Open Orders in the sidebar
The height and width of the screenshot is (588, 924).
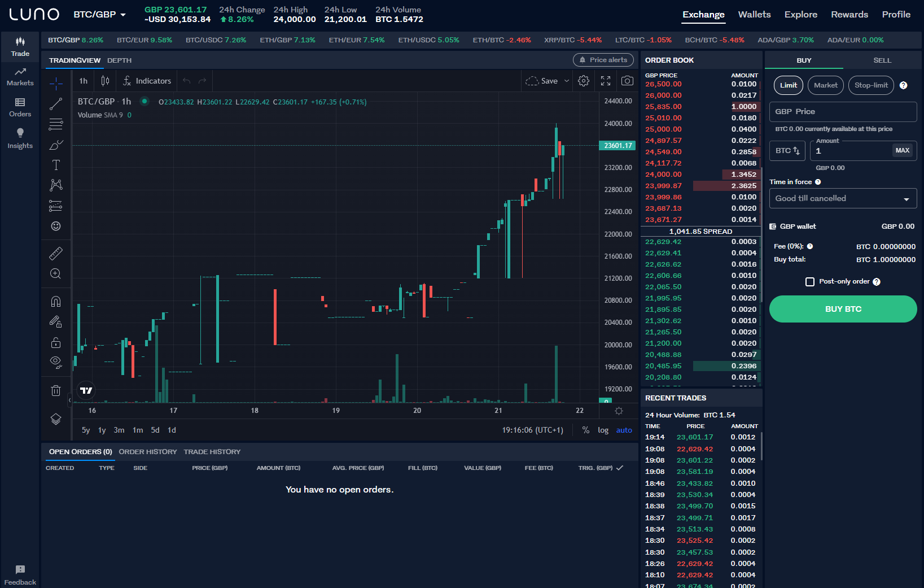coord(20,107)
